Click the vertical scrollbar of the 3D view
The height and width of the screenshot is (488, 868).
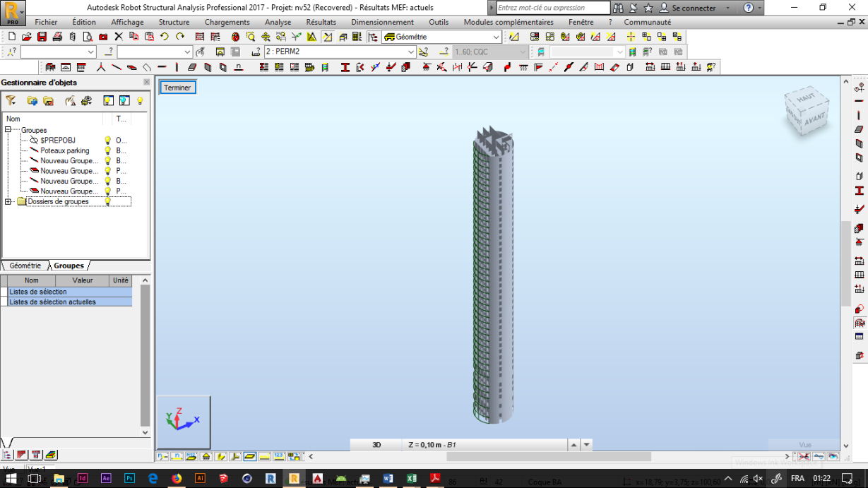[x=845, y=263]
